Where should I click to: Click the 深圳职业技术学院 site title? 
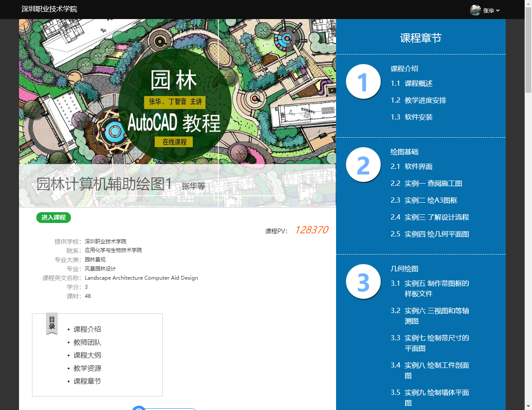(x=49, y=9)
